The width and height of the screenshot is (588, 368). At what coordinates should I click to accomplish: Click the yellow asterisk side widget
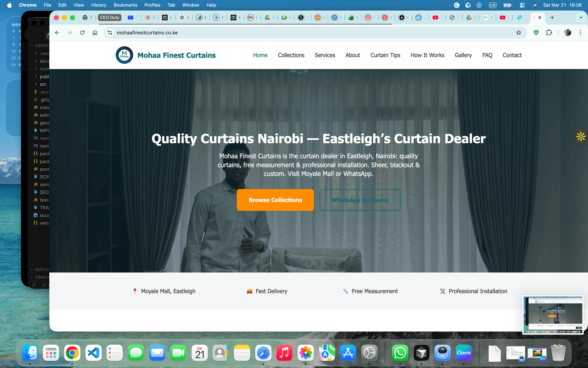click(581, 136)
